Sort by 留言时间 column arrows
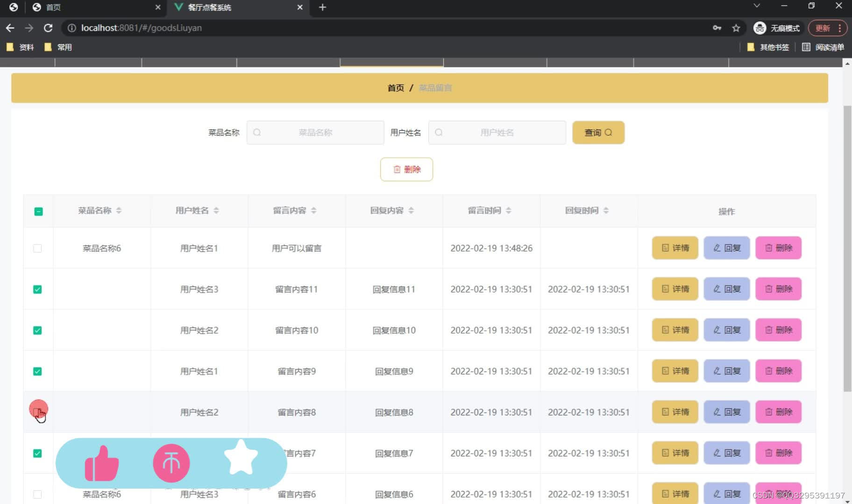Viewport: 852px width, 504px height. [x=508, y=210]
